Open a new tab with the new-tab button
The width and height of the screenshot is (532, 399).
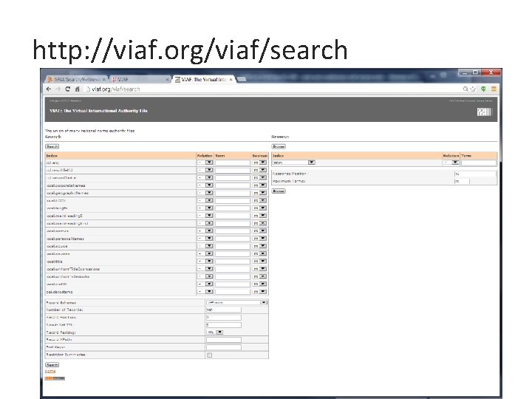[x=242, y=79]
